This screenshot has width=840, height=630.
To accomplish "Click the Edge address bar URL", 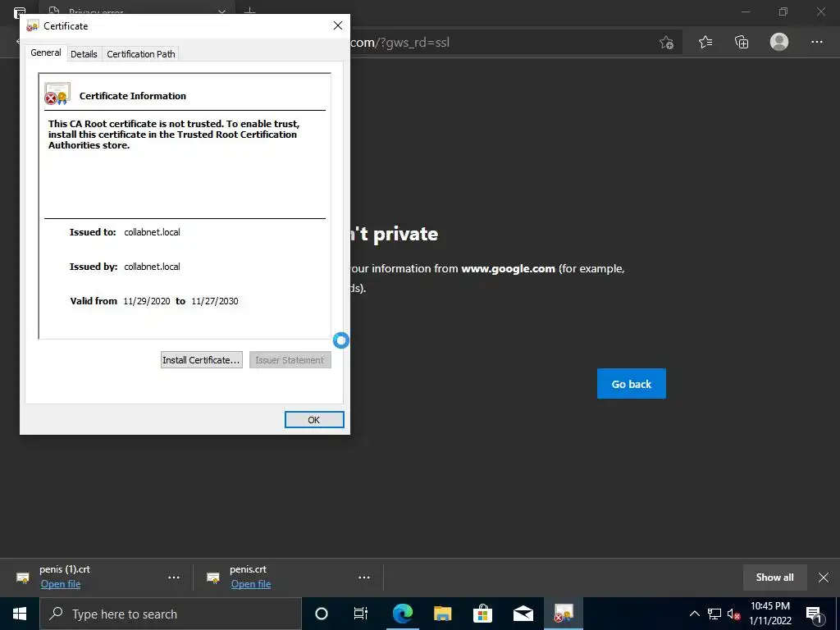I will 399,43.
